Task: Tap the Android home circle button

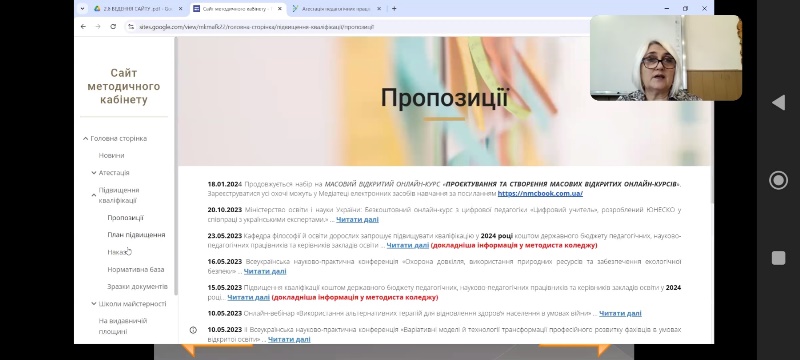Action: coord(778,181)
